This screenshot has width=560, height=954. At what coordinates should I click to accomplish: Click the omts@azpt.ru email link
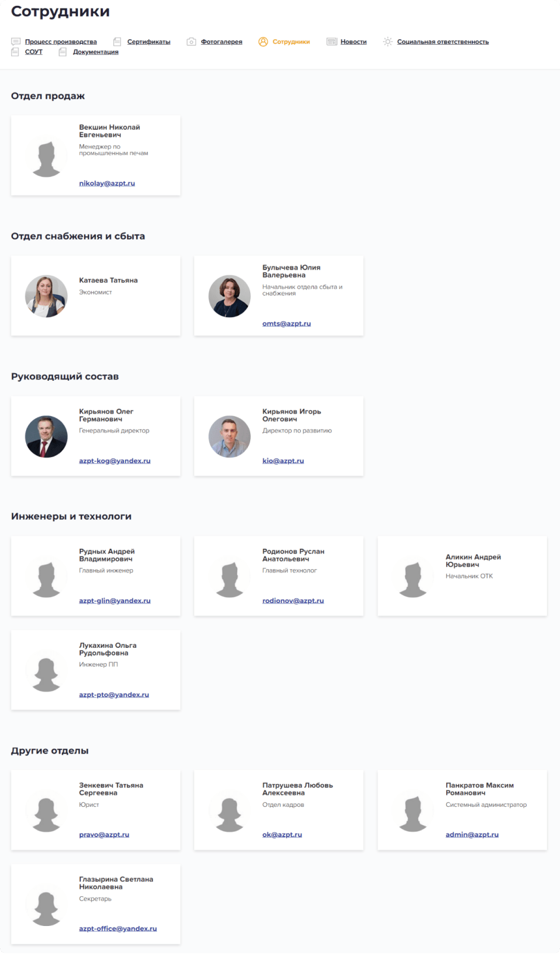point(287,324)
